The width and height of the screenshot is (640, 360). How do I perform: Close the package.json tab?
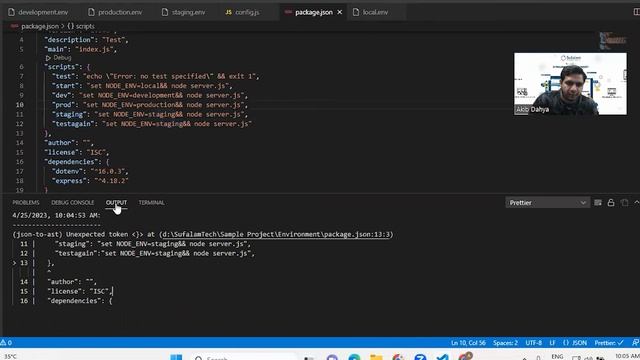(340, 12)
